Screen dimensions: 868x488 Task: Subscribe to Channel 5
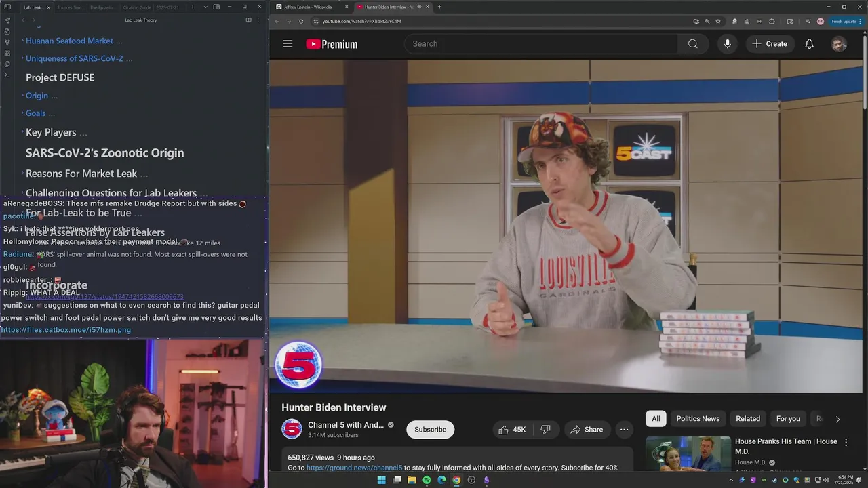pos(430,430)
